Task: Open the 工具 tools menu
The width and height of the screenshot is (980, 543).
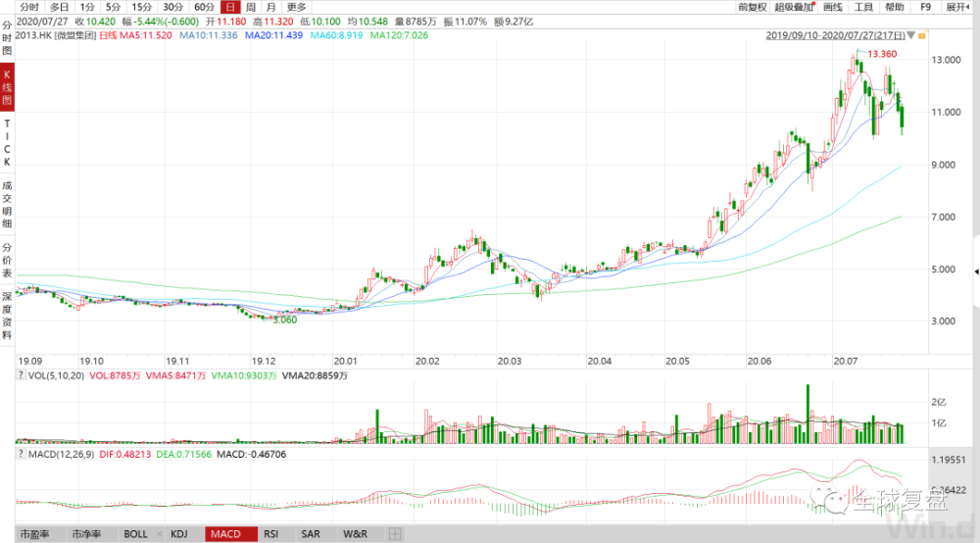Action: [863, 7]
